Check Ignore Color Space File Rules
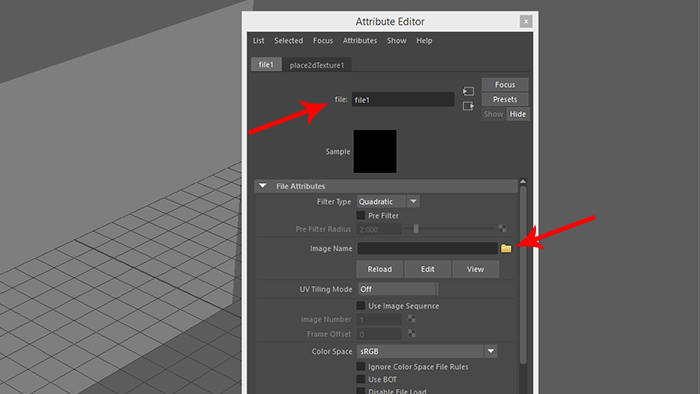This screenshot has width=700, height=394. pos(361,366)
